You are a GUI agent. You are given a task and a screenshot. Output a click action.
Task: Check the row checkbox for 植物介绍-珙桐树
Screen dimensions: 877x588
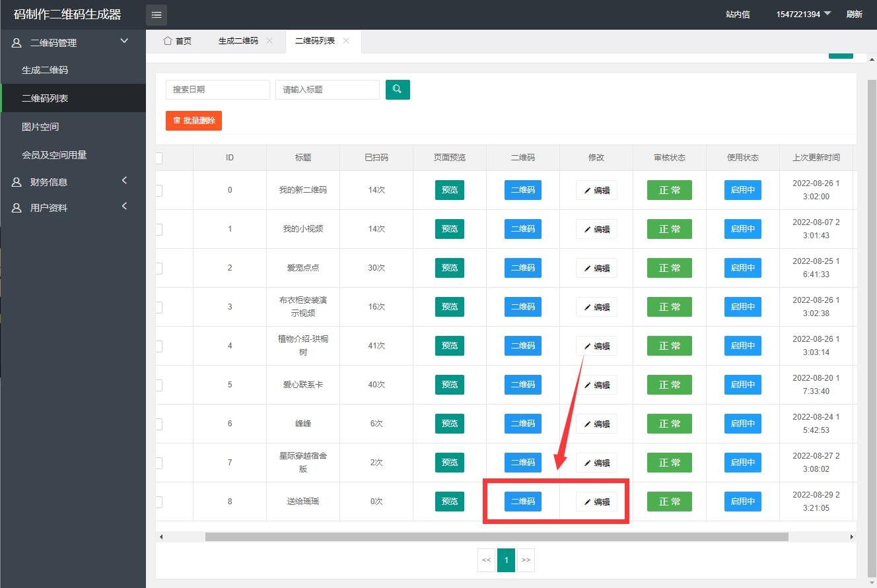coord(158,346)
